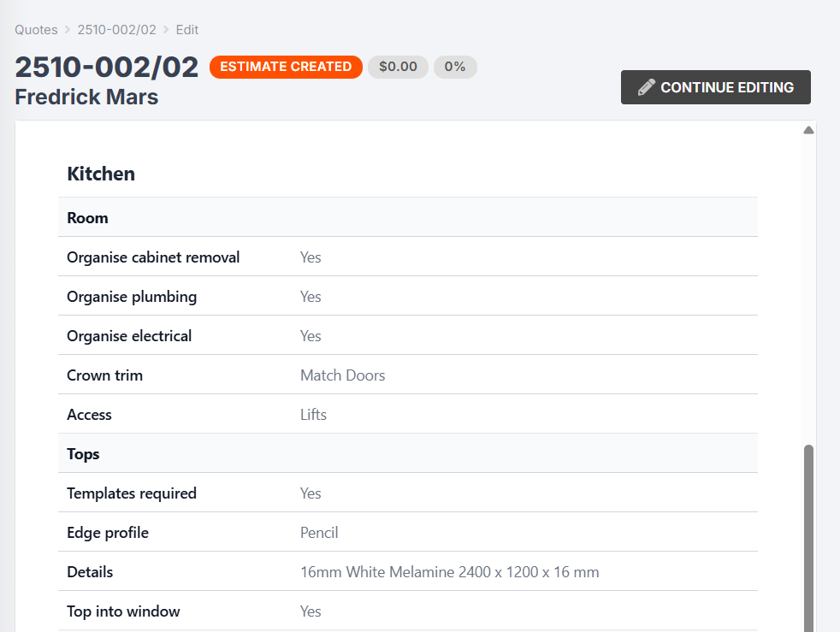The width and height of the screenshot is (840, 632).
Task: Select Yes value for Organise plumbing
Action: (x=311, y=297)
